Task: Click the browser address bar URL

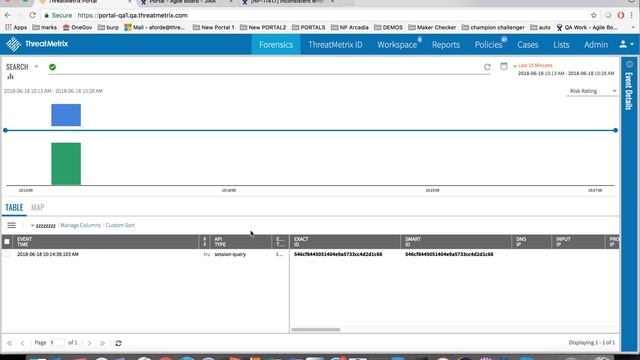Action: 132,15
